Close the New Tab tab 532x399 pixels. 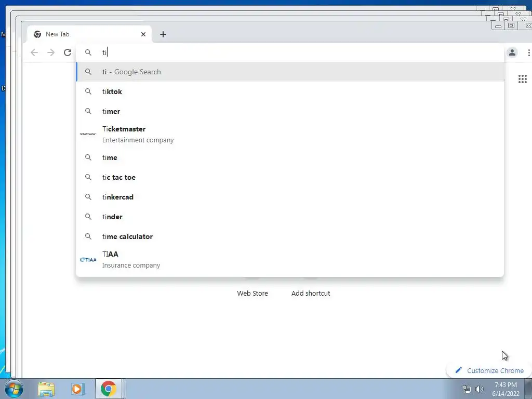tap(143, 34)
